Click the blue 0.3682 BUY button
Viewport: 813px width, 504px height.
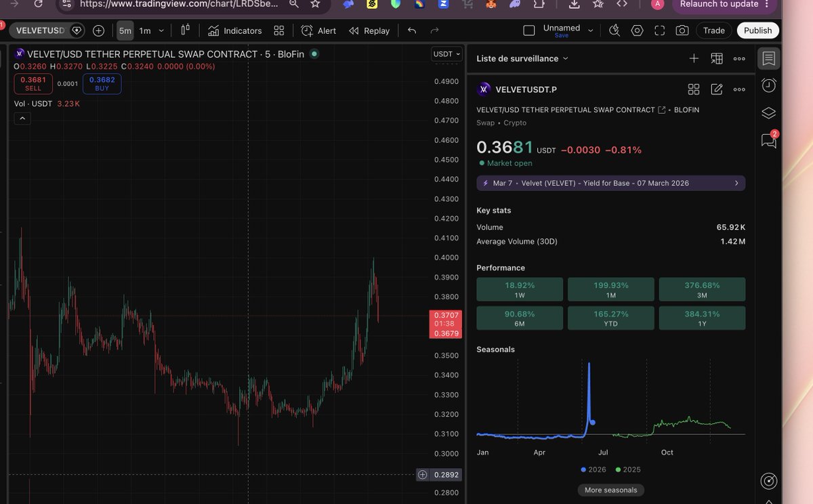(x=102, y=84)
